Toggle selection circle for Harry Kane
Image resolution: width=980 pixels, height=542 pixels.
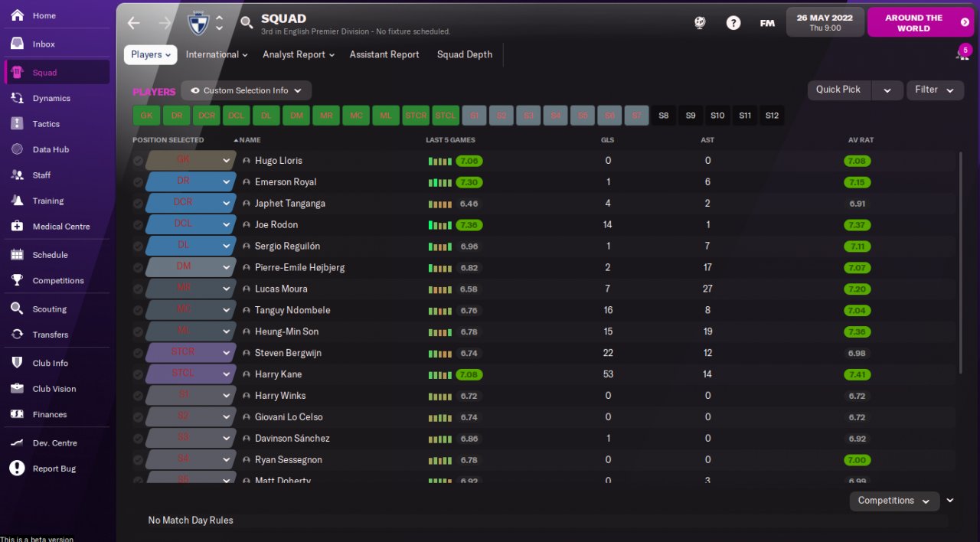coord(138,375)
